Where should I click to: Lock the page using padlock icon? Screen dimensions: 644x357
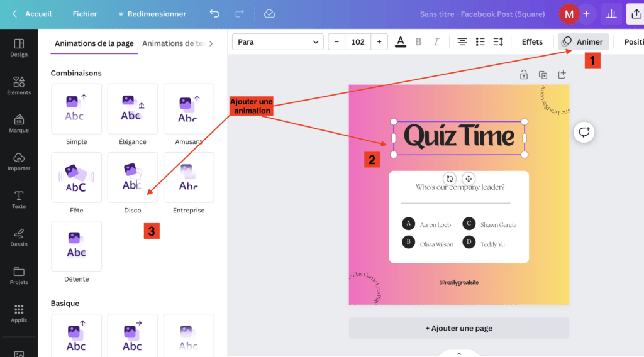click(523, 75)
